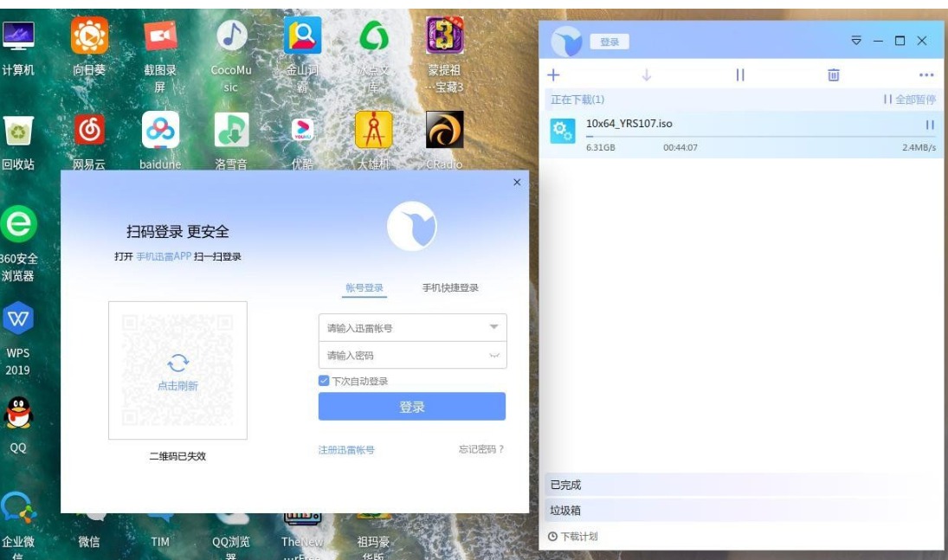This screenshot has width=948, height=560.
Task: Open the 大雄机 compass desktop icon
Action: [374, 130]
